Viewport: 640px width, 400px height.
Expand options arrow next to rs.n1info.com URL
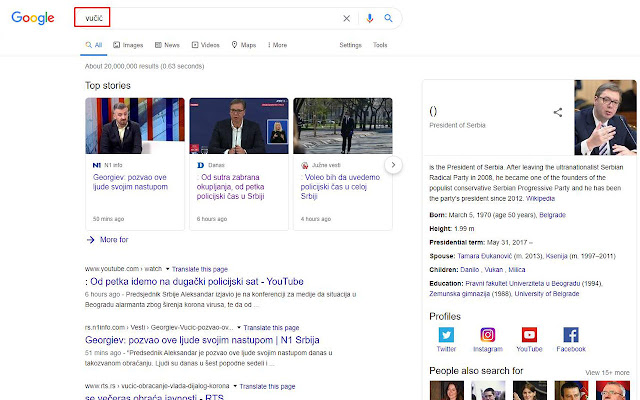(x=239, y=327)
